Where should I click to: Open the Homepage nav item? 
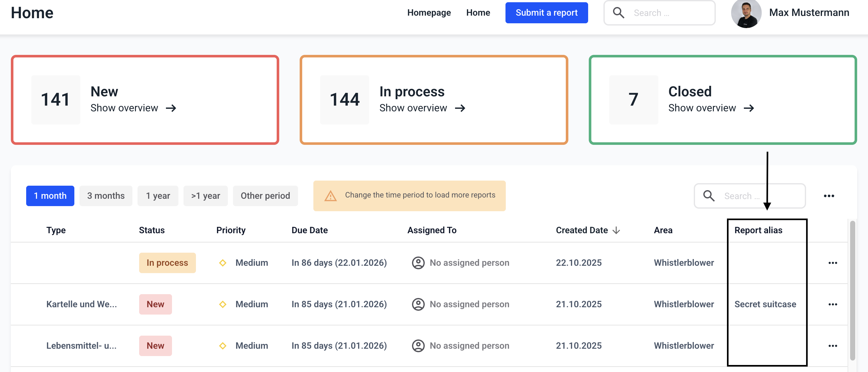point(429,13)
